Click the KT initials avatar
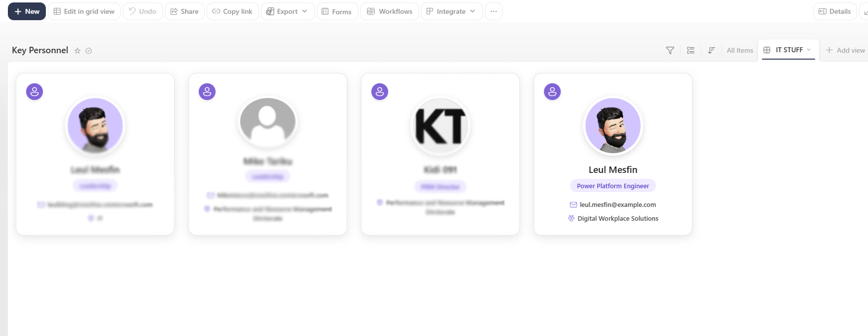Viewport: 868px width, 336px height. 440,126
